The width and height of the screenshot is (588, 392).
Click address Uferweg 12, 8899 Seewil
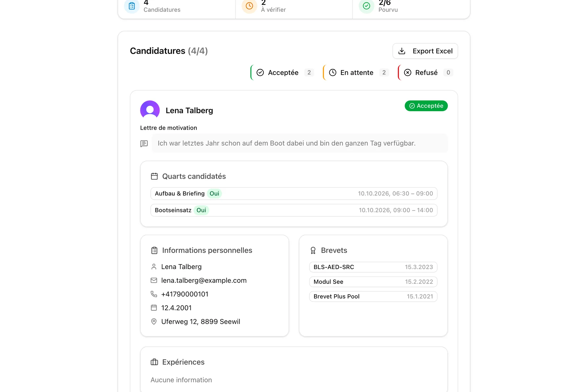(201, 322)
